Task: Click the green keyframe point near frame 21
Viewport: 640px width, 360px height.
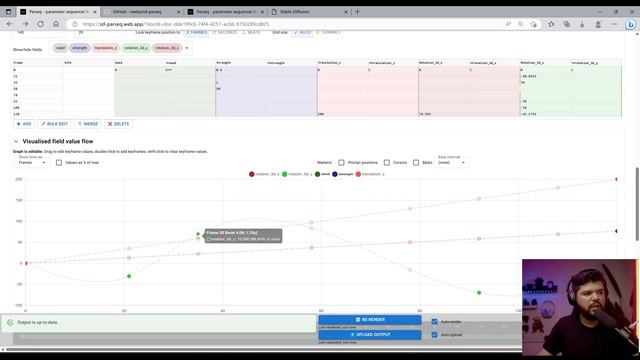Action: pyautogui.click(x=129, y=276)
